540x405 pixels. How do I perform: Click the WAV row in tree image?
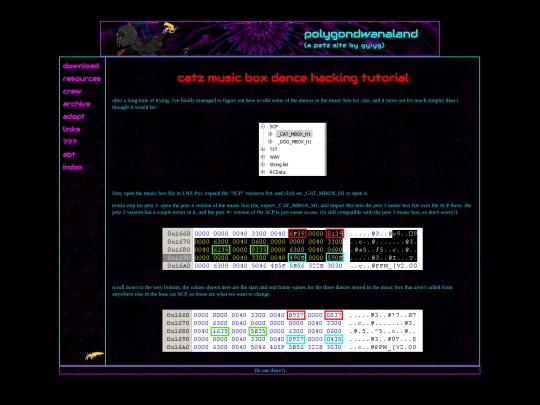(x=274, y=157)
